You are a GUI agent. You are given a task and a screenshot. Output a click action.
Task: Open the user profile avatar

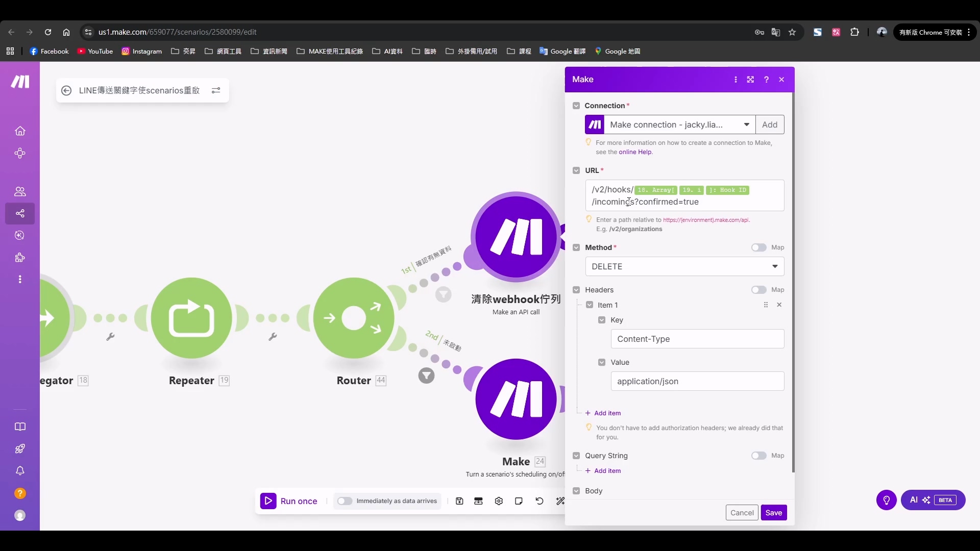point(20,516)
